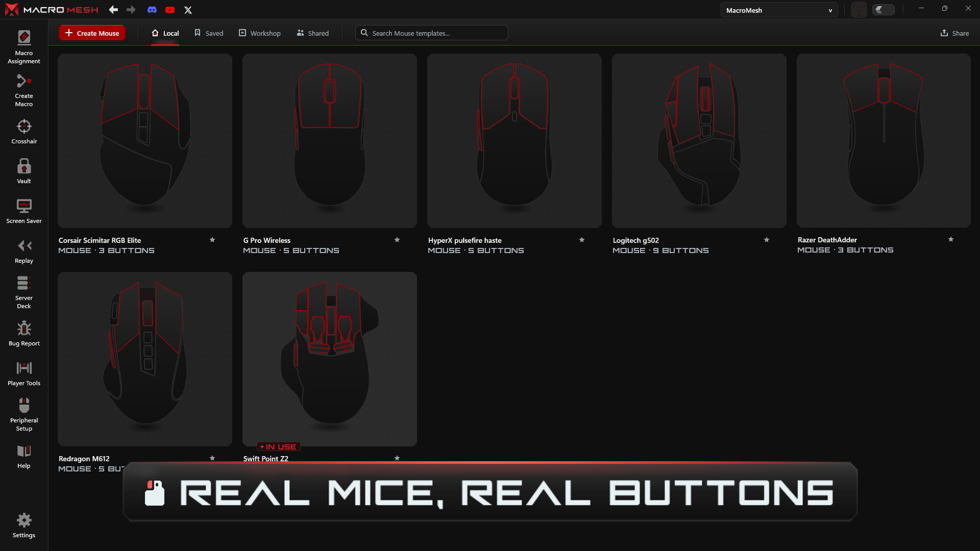Click MOUSE · 9 BUTTONS under Logitech g502
The width and height of the screenshot is (980, 551).
pos(660,251)
